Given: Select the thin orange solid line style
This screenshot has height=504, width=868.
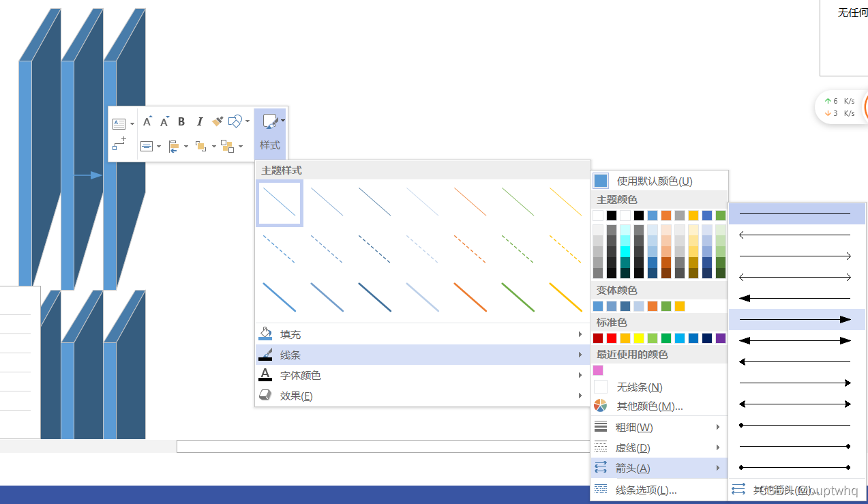Looking at the screenshot, I should pos(470,203).
